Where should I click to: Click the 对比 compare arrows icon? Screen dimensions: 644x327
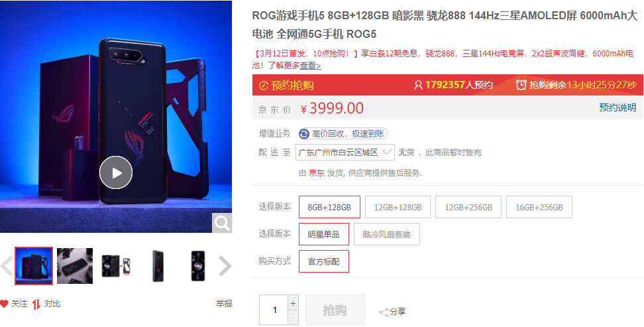coord(36,304)
